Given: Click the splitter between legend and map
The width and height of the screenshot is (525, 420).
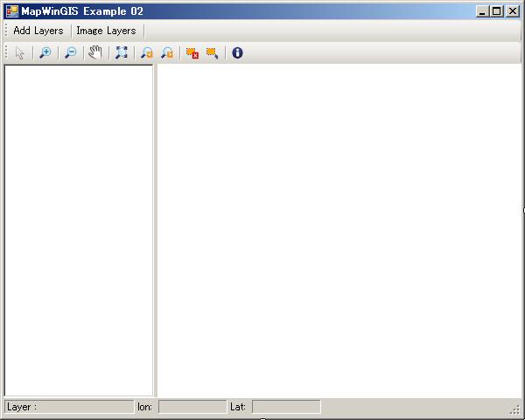Looking at the screenshot, I should tap(155, 227).
